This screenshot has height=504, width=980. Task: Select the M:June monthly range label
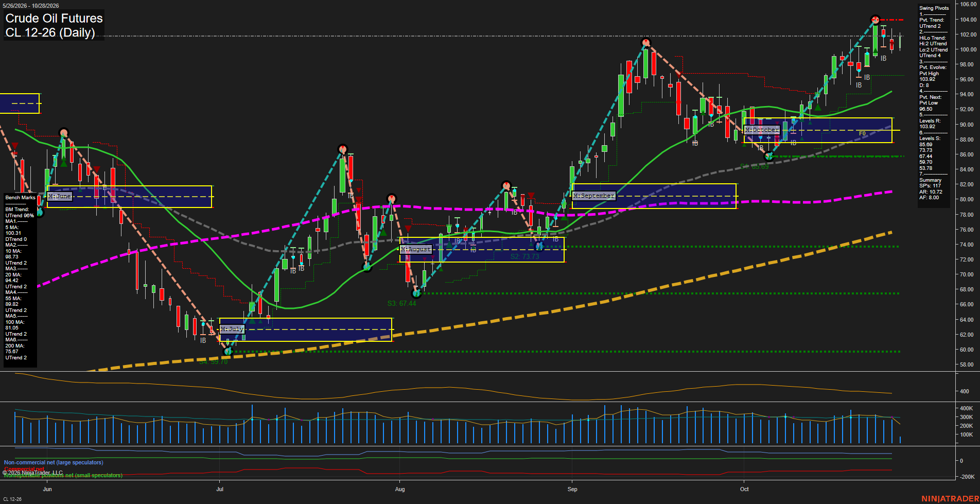click(60, 197)
